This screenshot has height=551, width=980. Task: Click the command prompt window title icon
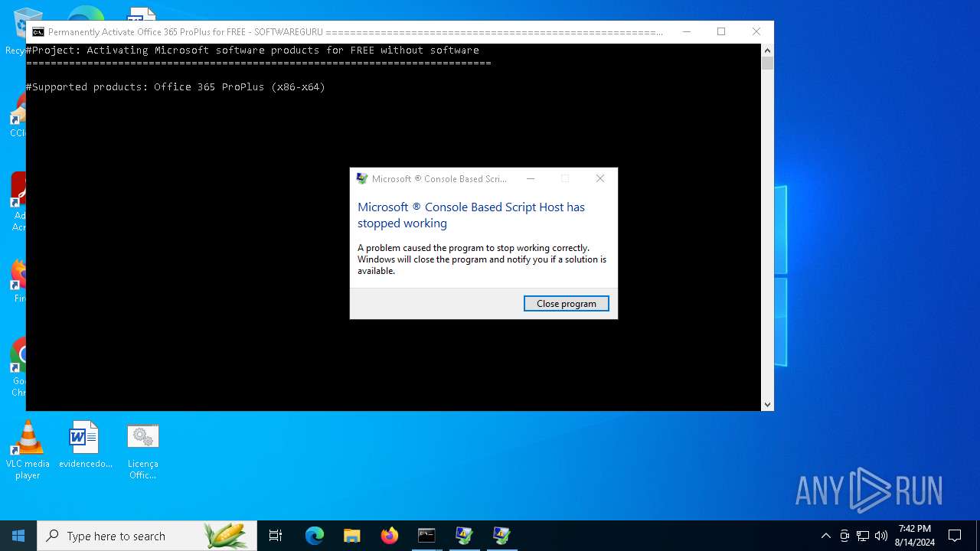point(38,32)
